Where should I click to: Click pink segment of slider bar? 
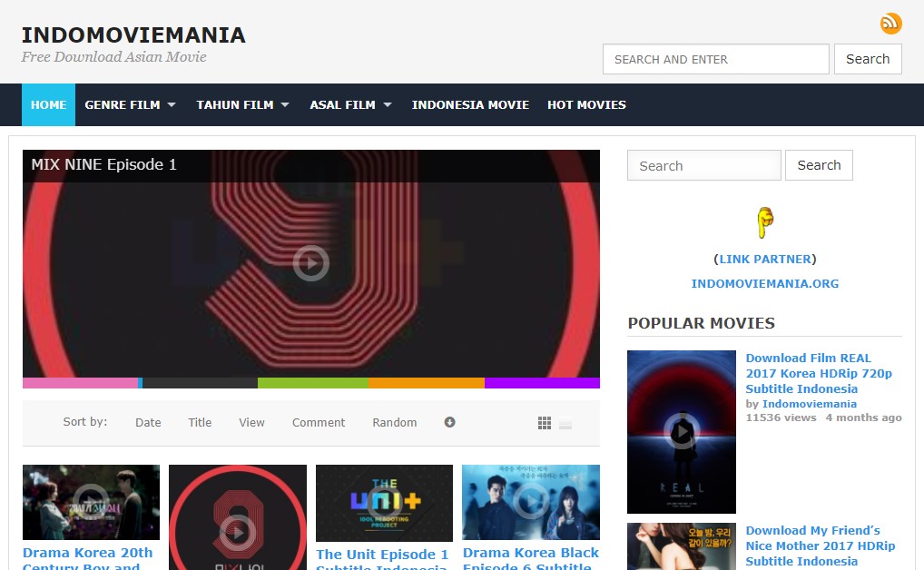[80, 383]
